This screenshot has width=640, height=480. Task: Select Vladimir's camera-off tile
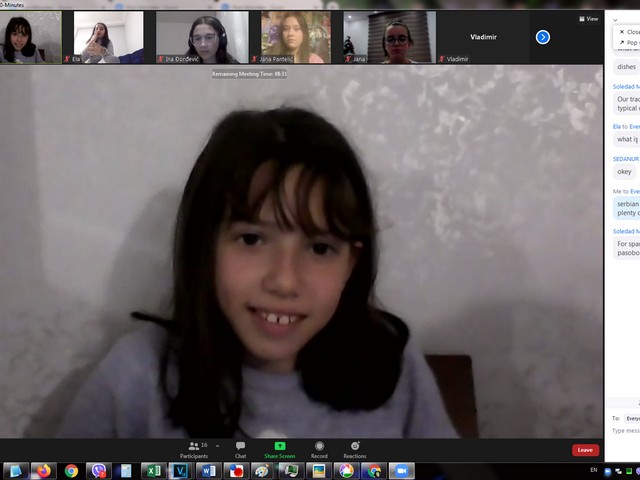coord(483,37)
